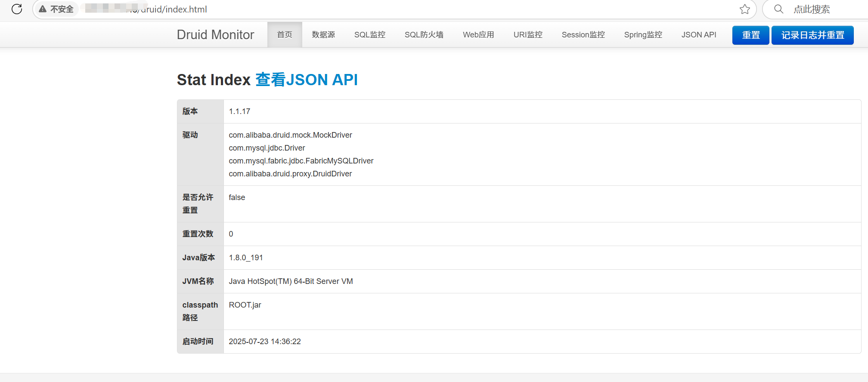Open the JSON API tab
868x382 pixels.
click(x=699, y=34)
